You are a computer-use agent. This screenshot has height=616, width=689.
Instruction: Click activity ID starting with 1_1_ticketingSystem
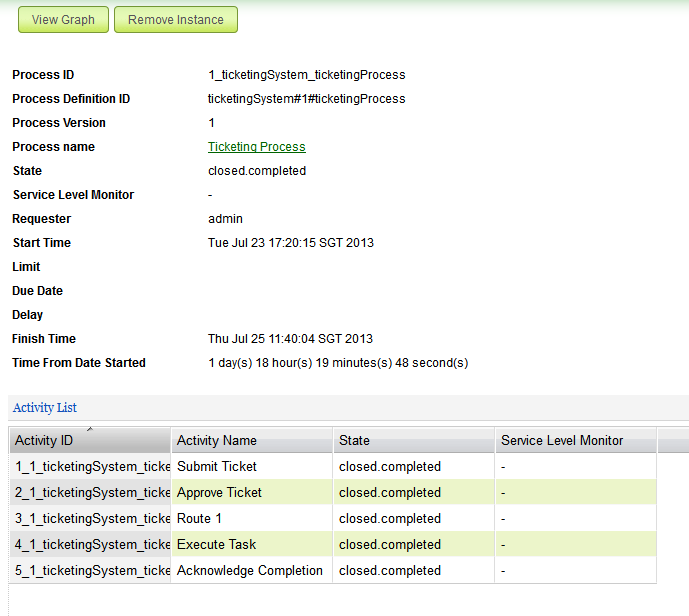92,466
